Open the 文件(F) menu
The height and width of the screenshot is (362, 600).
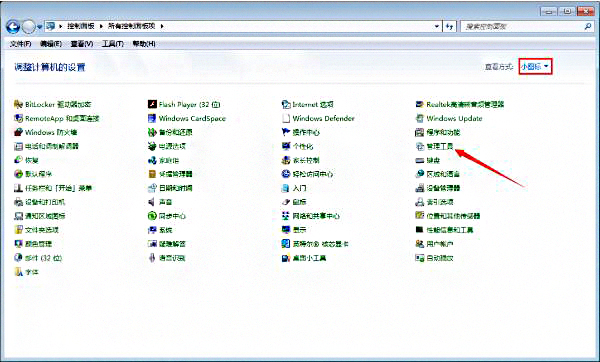pos(20,44)
